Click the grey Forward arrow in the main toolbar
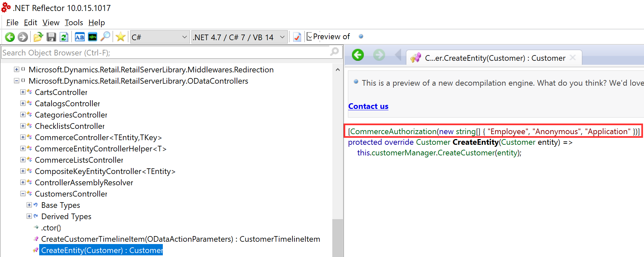Image resolution: width=644 pixels, height=257 pixels. point(23,37)
